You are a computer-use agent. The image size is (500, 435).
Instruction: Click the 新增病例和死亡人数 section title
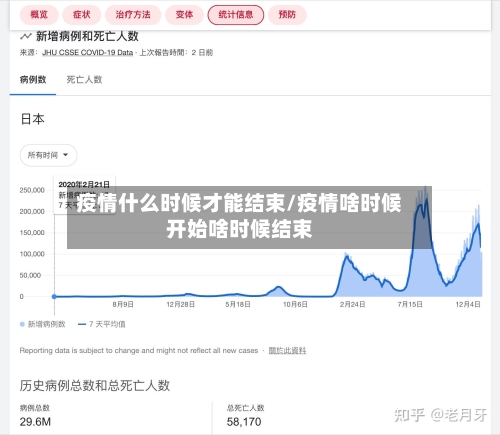click(x=87, y=36)
